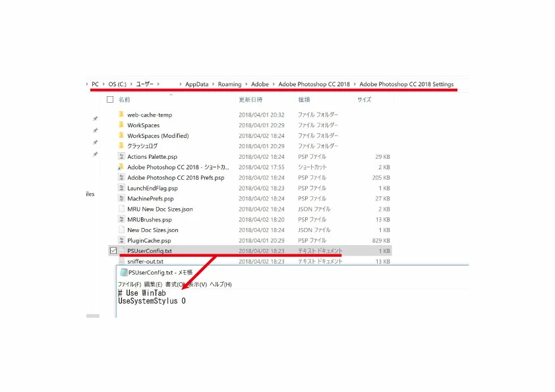Expand chevron after Adobe Photoshop CC 2018
Screen dimensions: 555x392
tap(355, 84)
